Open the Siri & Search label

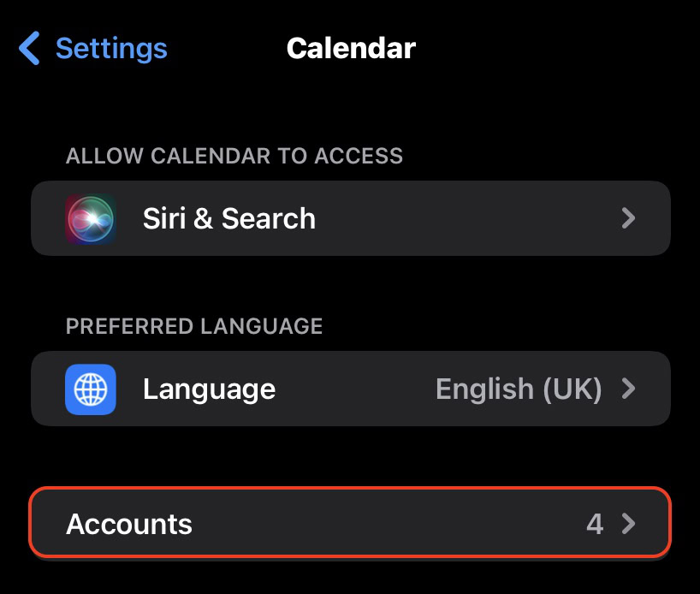tap(228, 219)
